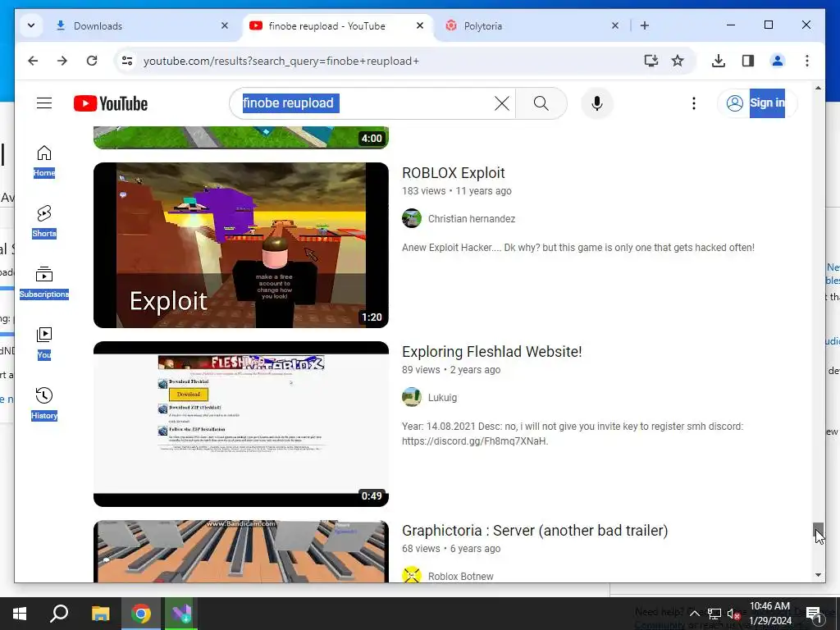Image resolution: width=840 pixels, height=630 pixels.
Task: View site information icon in address bar
Action: click(127, 61)
